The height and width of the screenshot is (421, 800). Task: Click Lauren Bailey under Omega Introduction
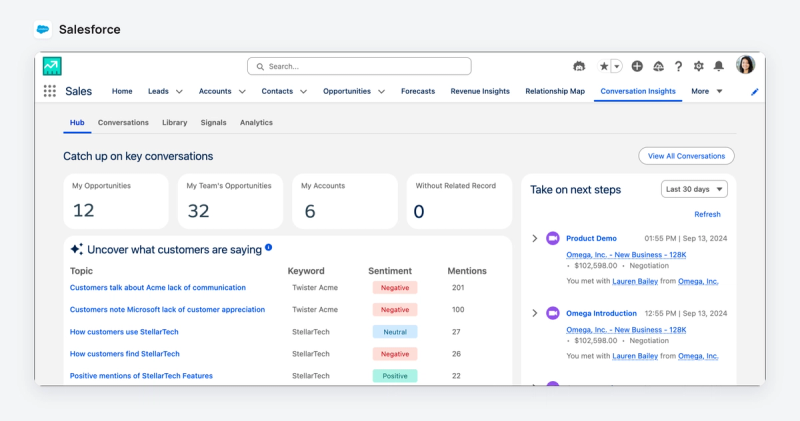[x=635, y=356]
